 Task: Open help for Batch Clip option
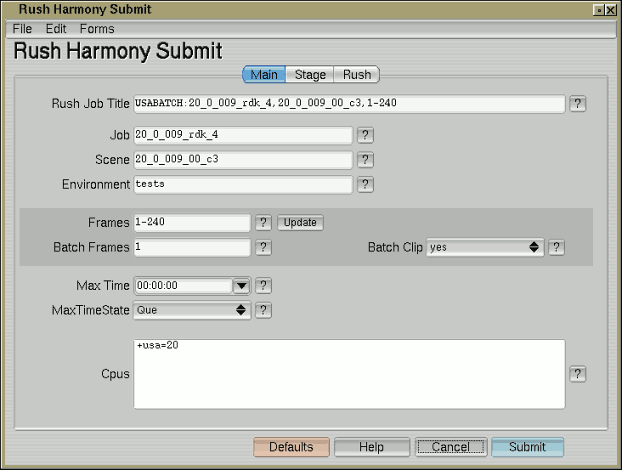point(556,247)
